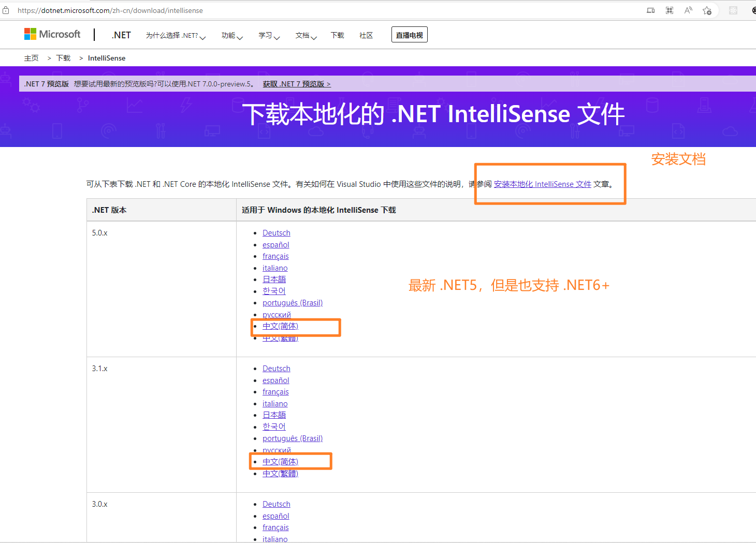The image size is (756, 543).
Task: Click the browser address bar URL
Action: (x=110, y=10)
